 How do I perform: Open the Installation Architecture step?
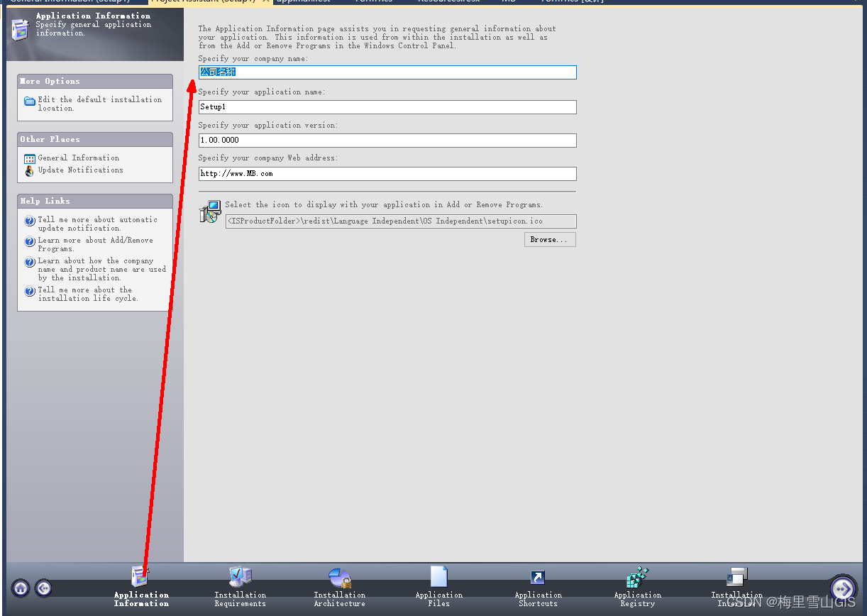pos(339,587)
